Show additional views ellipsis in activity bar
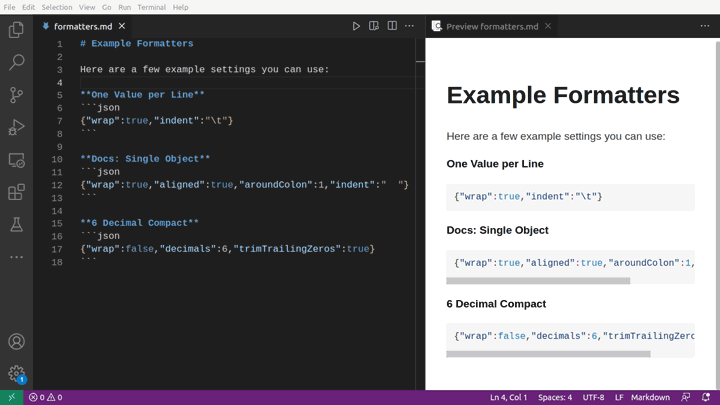The width and height of the screenshot is (720, 405). pos(16,257)
